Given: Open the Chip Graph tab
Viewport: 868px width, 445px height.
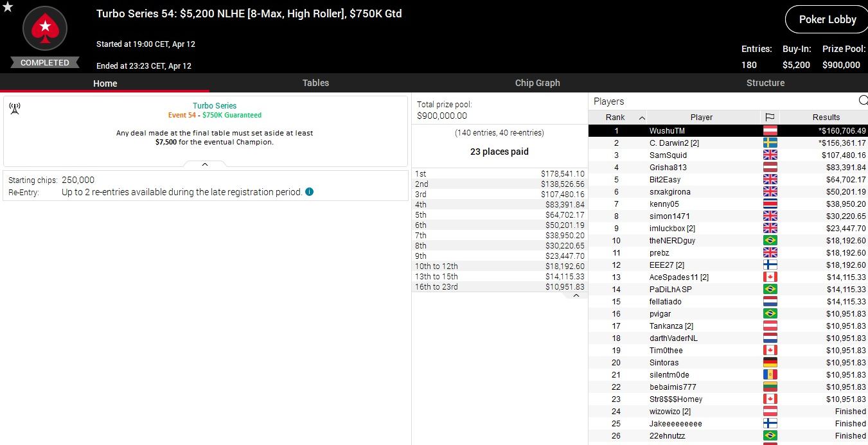Looking at the screenshot, I should pos(537,83).
